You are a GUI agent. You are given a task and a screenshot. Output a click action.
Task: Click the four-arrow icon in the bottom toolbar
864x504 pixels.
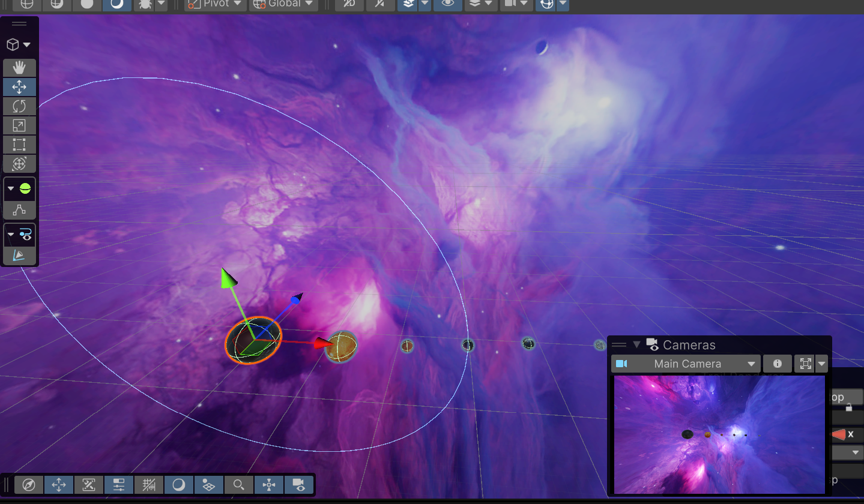coord(59,485)
